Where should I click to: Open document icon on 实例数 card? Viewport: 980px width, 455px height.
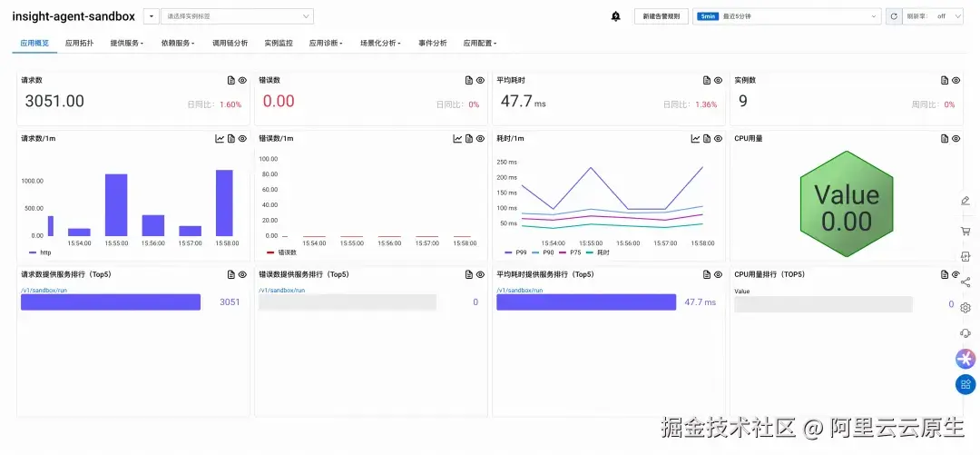(x=945, y=80)
